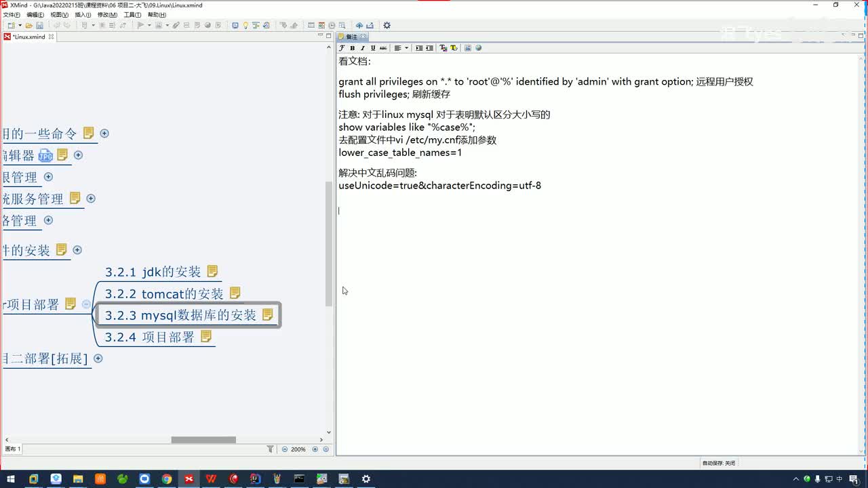Open the 修改(M) menu
Viewport: 868px width, 488px height.
coord(107,14)
